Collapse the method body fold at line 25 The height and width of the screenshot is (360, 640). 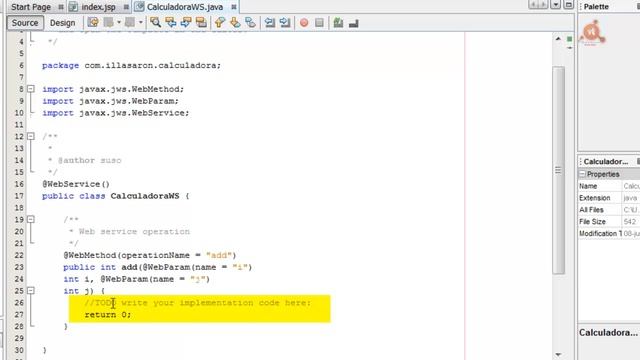(x=31, y=291)
